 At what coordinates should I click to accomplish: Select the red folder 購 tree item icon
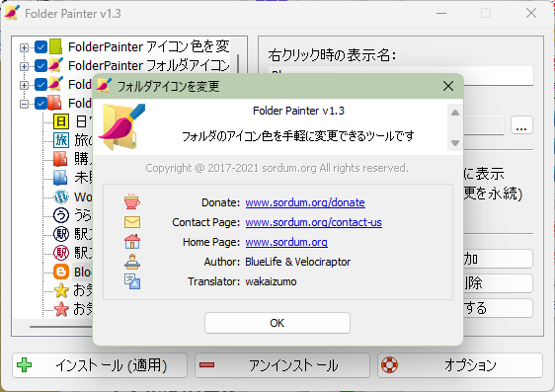click(60, 159)
